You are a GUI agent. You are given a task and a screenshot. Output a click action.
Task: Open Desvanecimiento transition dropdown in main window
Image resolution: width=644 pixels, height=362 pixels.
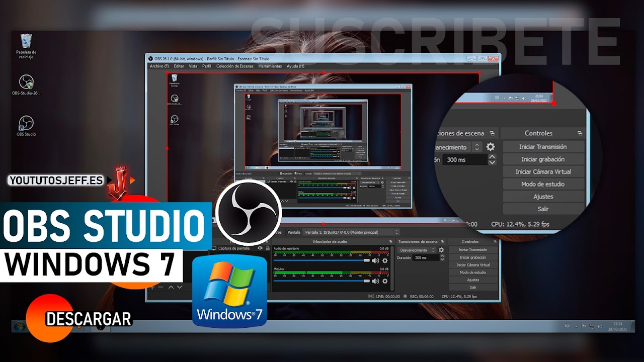(417, 250)
